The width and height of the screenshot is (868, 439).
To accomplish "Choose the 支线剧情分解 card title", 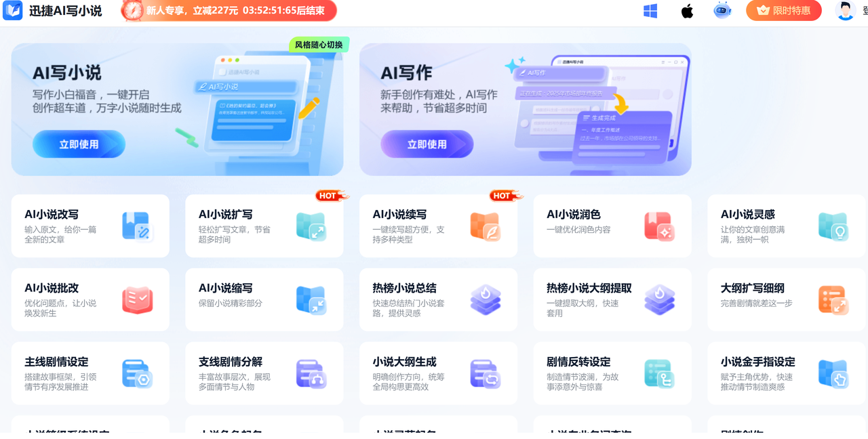I will click(x=231, y=362).
